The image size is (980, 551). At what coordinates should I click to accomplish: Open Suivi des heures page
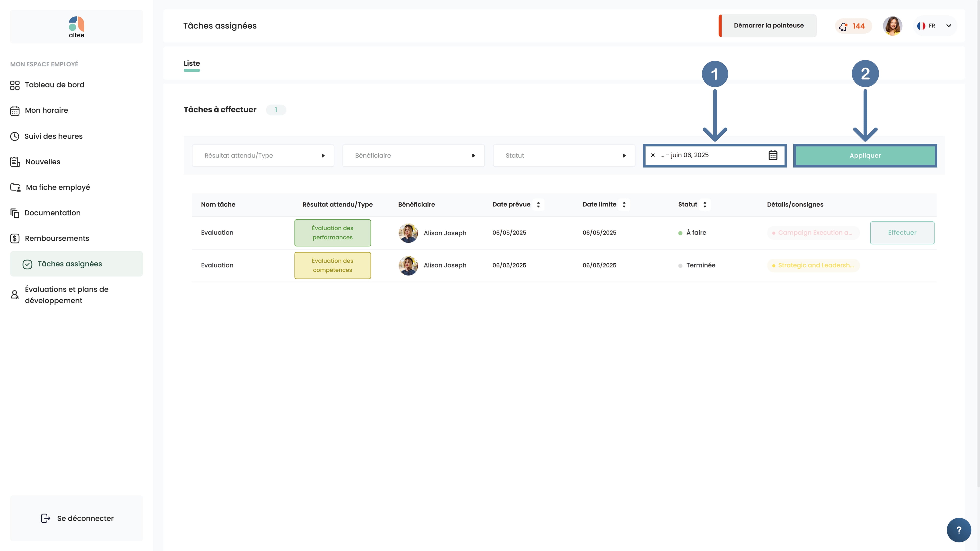[53, 136]
